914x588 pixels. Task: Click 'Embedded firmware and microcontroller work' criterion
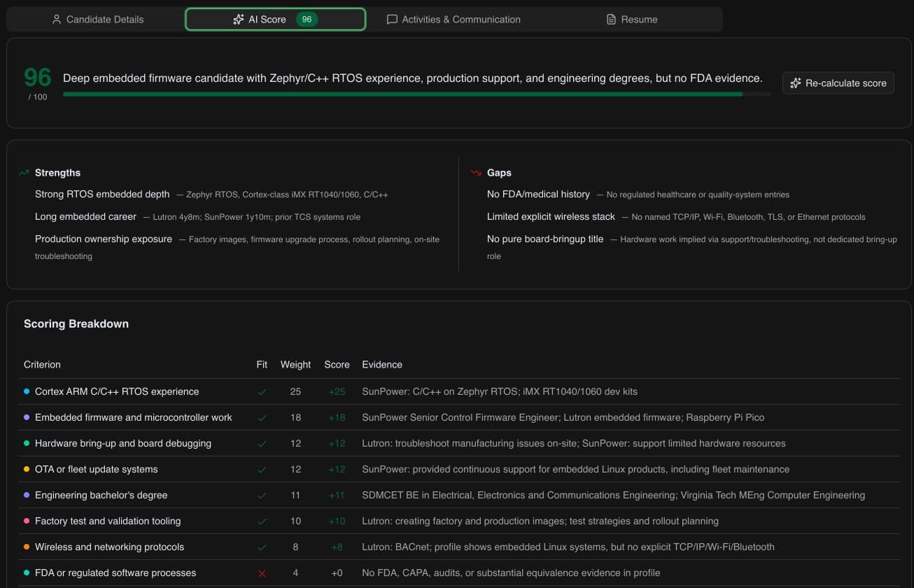tap(134, 418)
